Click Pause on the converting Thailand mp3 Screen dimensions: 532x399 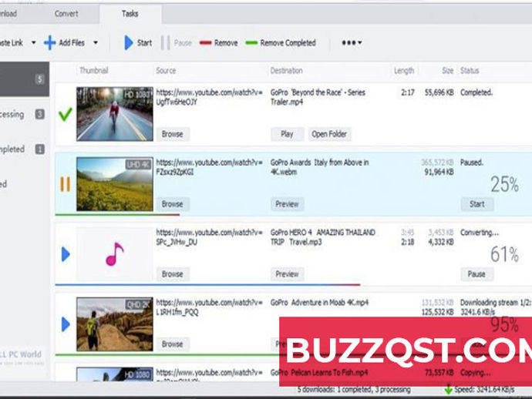[x=477, y=274]
